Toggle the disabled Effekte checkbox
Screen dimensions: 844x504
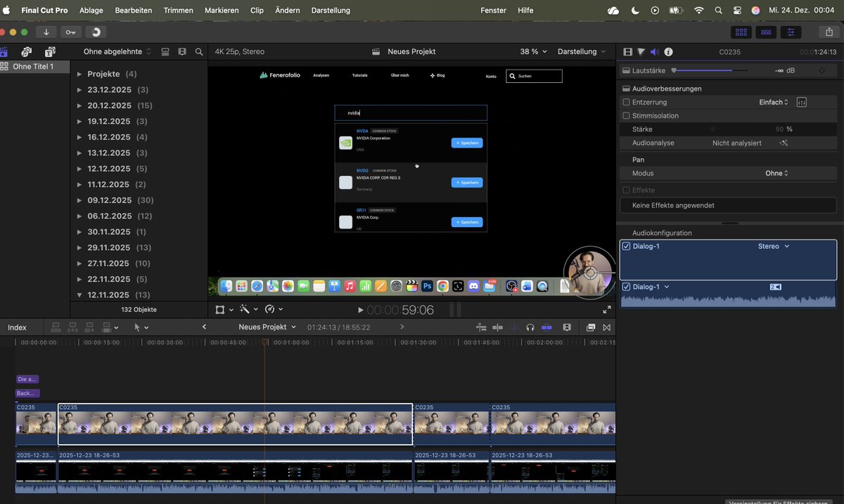(x=627, y=190)
